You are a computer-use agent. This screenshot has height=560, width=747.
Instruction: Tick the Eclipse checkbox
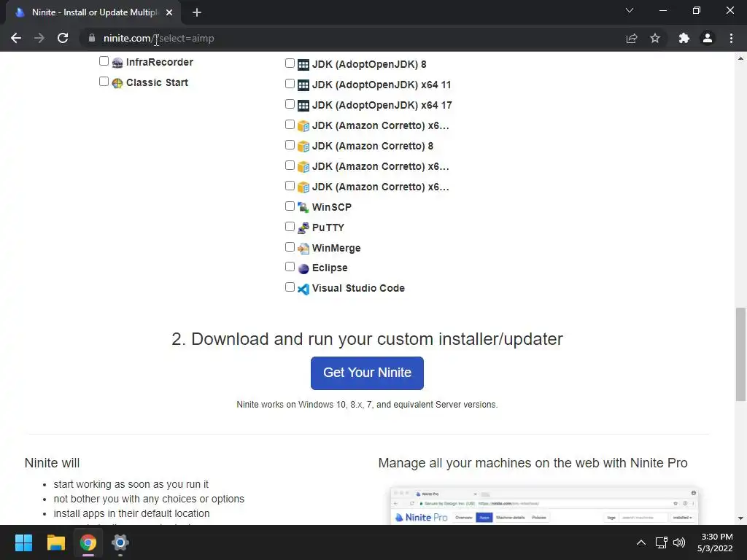tap(290, 267)
